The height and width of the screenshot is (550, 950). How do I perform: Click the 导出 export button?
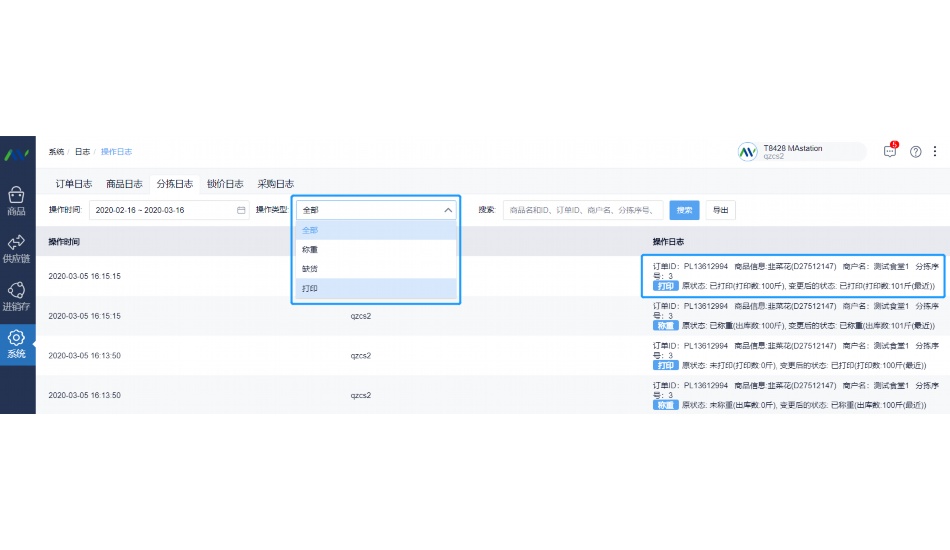[720, 210]
